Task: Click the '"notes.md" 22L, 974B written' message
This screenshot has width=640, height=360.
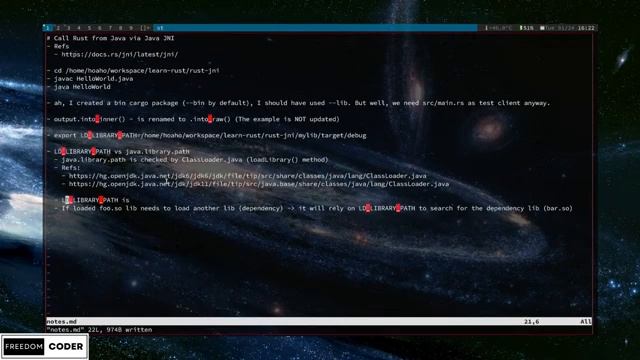Action: [99, 329]
